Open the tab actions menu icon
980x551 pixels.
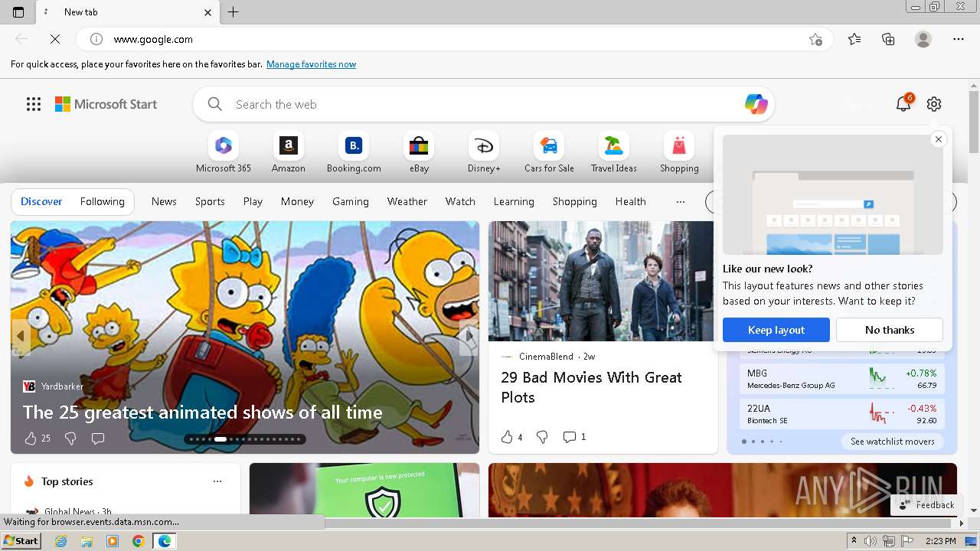pyautogui.click(x=18, y=12)
